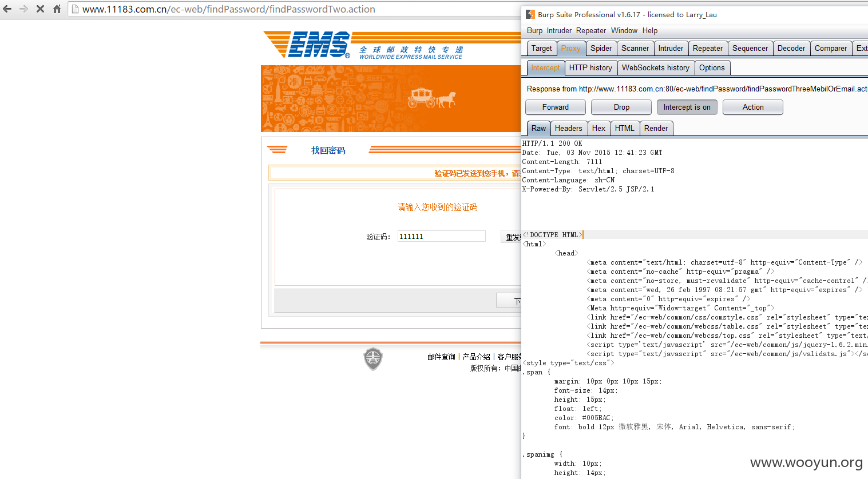Click the shield emblem in the page footer
Image resolution: width=868 pixels, height=479 pixels.
[x=373, y=359]
